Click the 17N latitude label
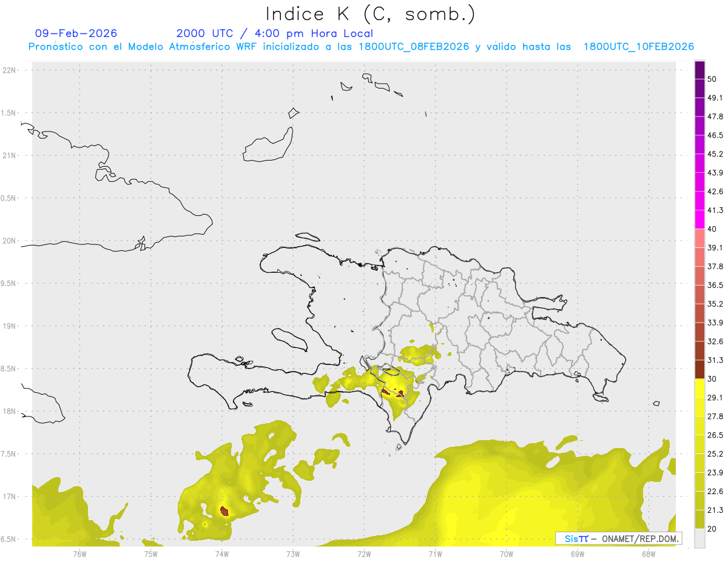 [x=10, y=497]
